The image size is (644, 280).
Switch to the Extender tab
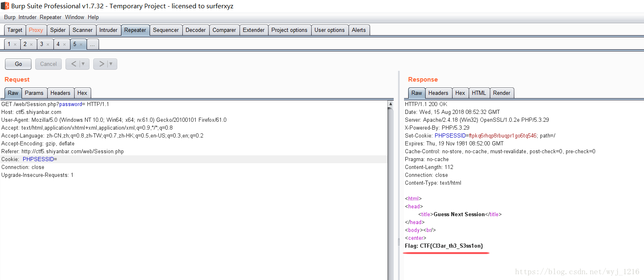coord(254,30)
